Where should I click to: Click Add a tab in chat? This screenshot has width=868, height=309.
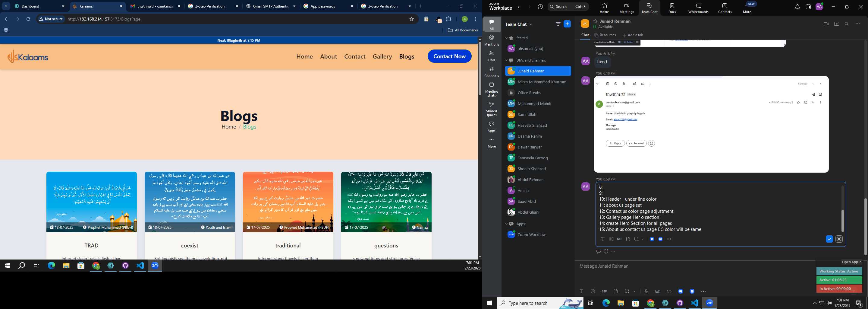click(633, 35)
